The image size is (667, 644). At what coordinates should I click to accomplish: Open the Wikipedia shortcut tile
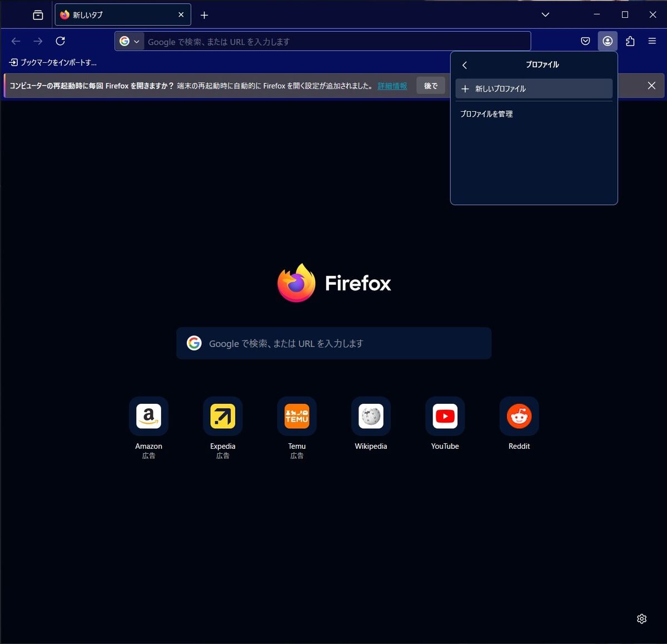coord(371,416)
